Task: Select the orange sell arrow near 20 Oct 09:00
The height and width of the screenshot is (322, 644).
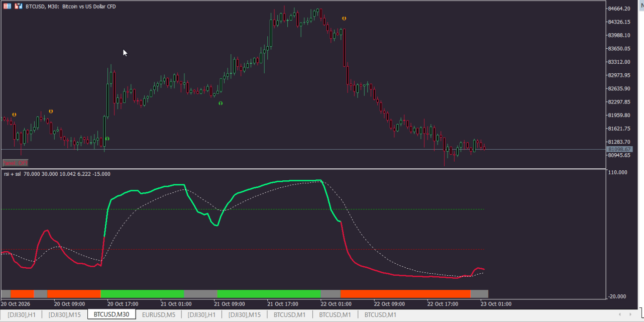Action: pyautogui.click(x=51, y=111)
